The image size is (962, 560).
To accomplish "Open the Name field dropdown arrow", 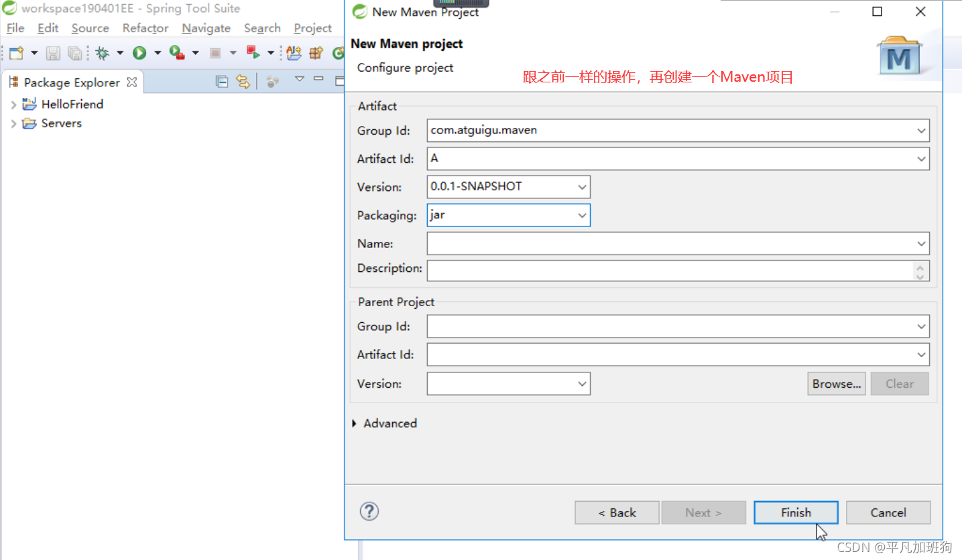I will pos(922,243).
